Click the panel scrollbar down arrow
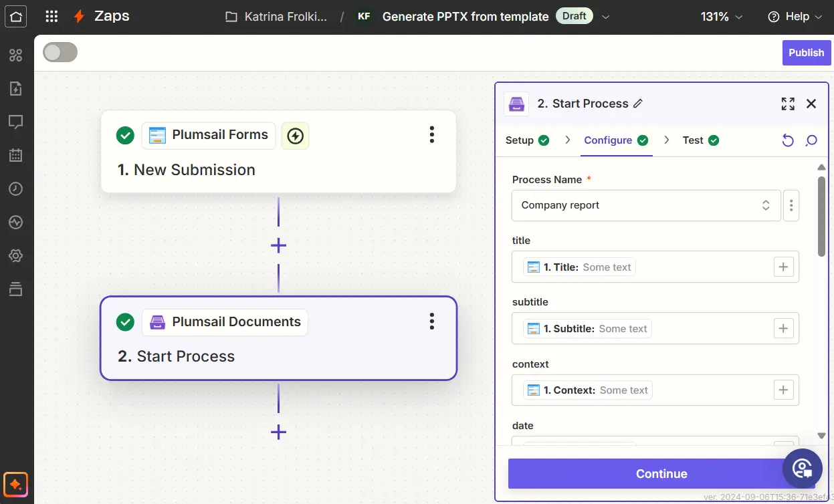Image resolution: width=834 pixels, height=504 pixels. click(821, 436)
